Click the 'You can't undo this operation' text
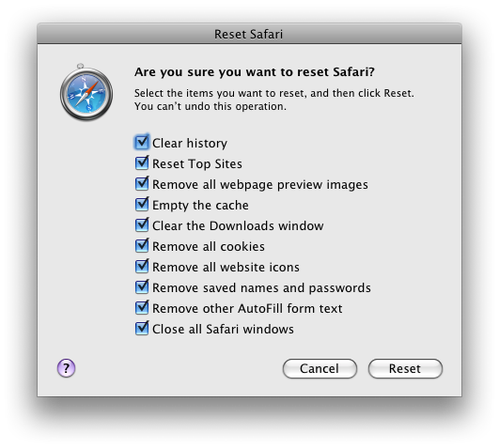The width and height of the screenshot is (499, 448). 211,106
